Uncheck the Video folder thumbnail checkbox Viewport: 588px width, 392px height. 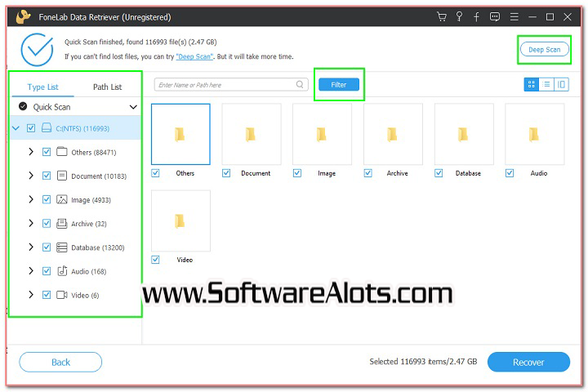coord(156,260)
